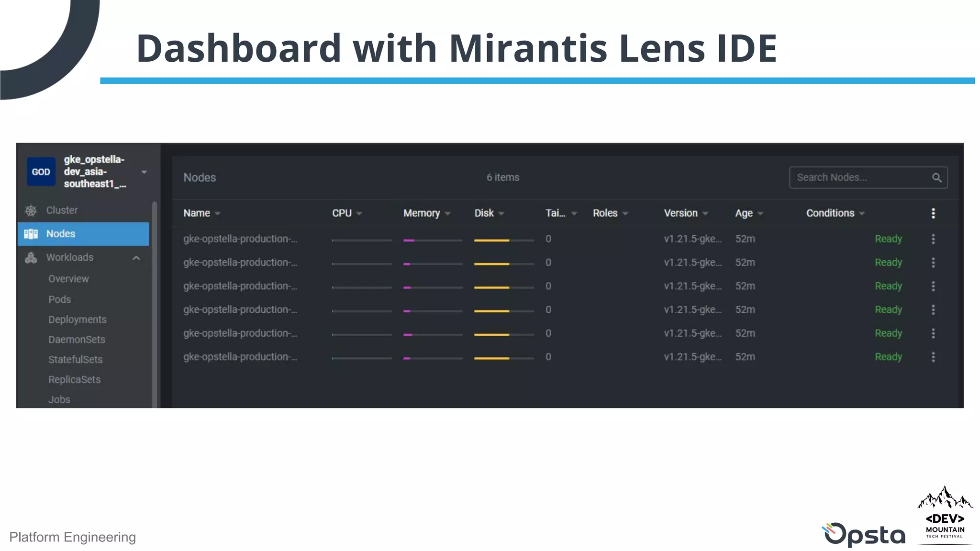Click the Workloads cubes icon
Viewport: 980px width, 551px height.
click(x=31, y=258)
